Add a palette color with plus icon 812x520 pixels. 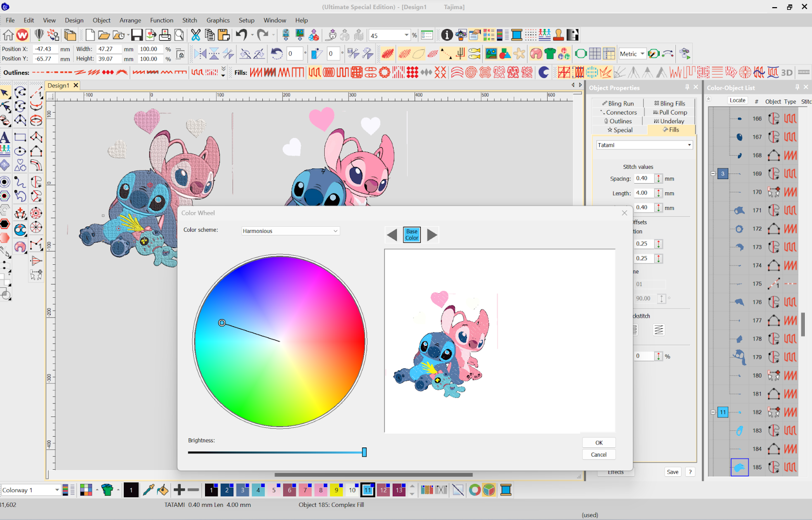click(179, 490)
